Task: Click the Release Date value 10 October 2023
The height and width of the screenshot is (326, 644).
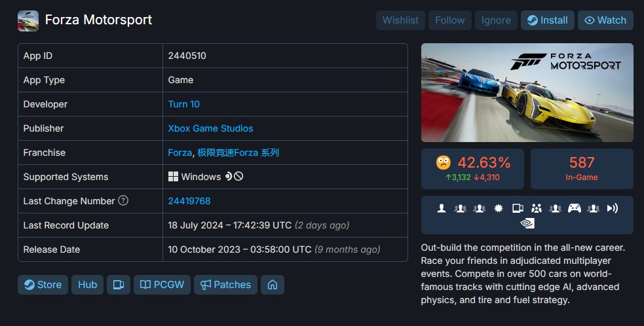Action: pos(239,249)
